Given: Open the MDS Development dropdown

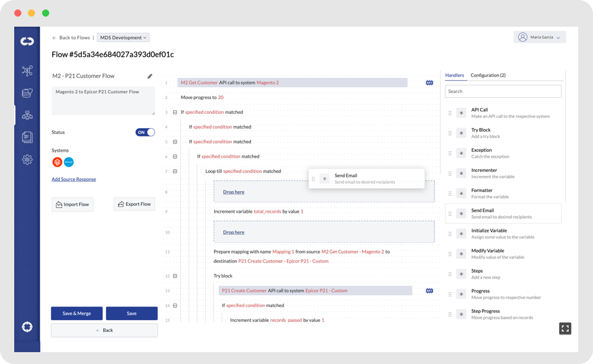Looking at the screenshot, I should [x=123, y=37].
